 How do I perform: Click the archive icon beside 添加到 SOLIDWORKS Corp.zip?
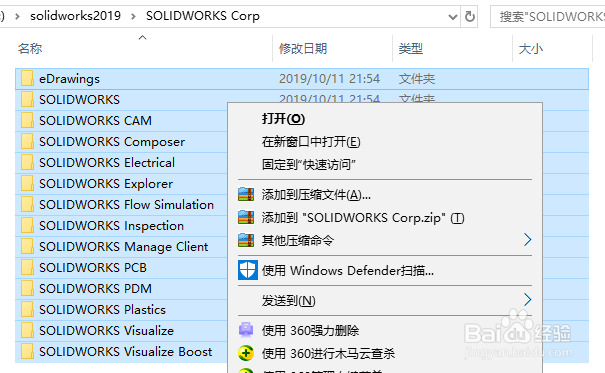point(246,217)
